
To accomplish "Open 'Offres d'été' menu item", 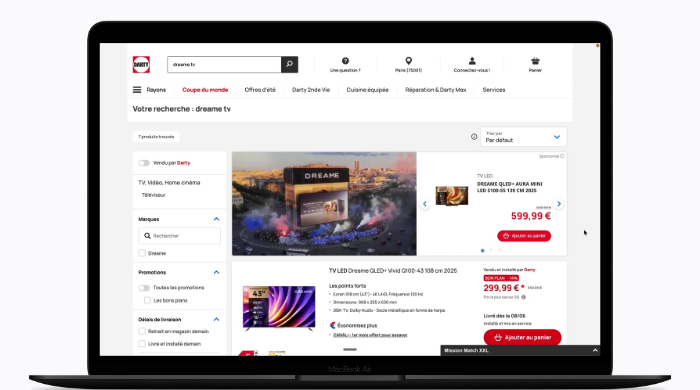I will coord(260,90).
